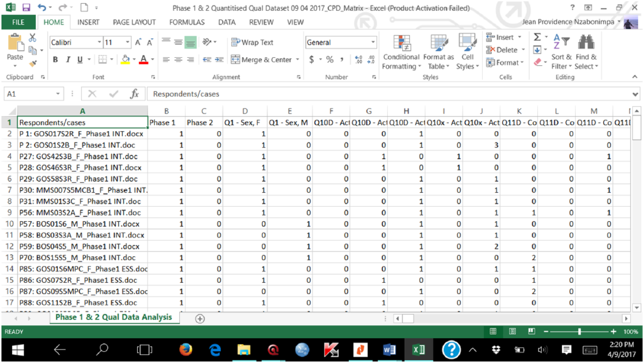Open Conditional Formatting
644x363 pixels.
(x=401, y=52)
